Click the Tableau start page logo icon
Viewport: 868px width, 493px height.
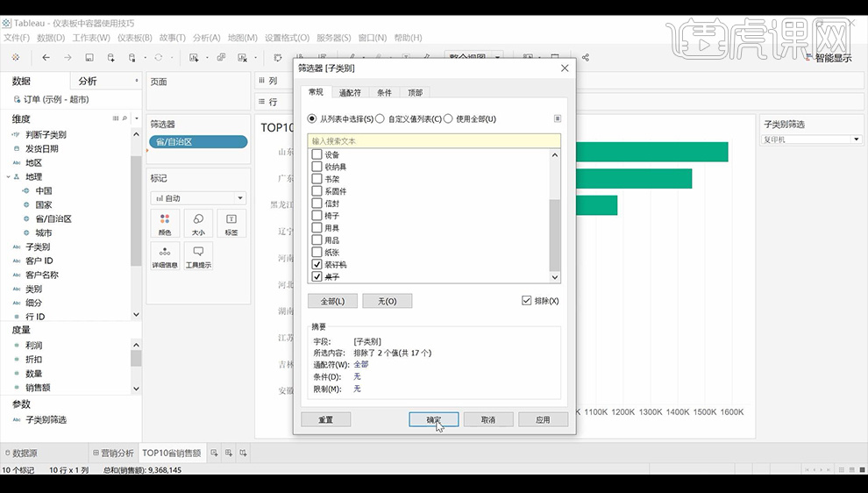tap(16, 57)
